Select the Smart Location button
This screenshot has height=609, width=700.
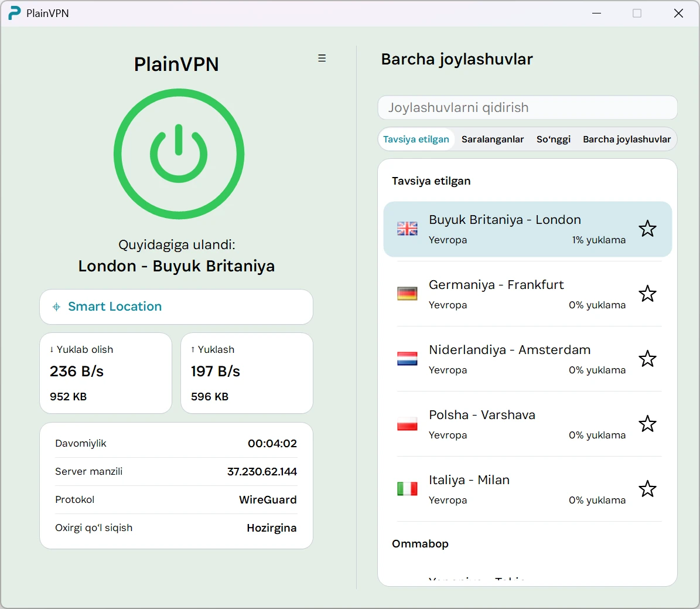[x=176, y=307]
